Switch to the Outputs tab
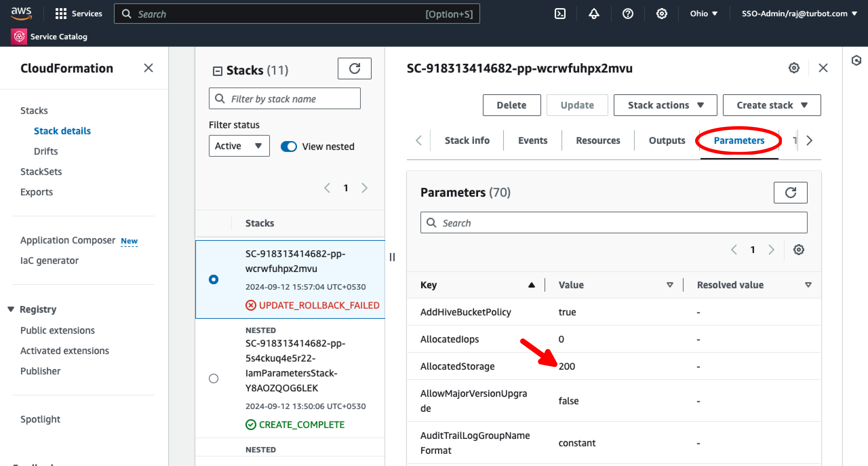The height and width of the screenshot is (466, 868). (666, 140)
